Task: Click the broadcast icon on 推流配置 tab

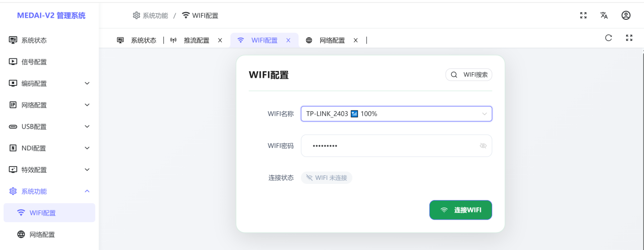Action: click(x=173, y=40)
